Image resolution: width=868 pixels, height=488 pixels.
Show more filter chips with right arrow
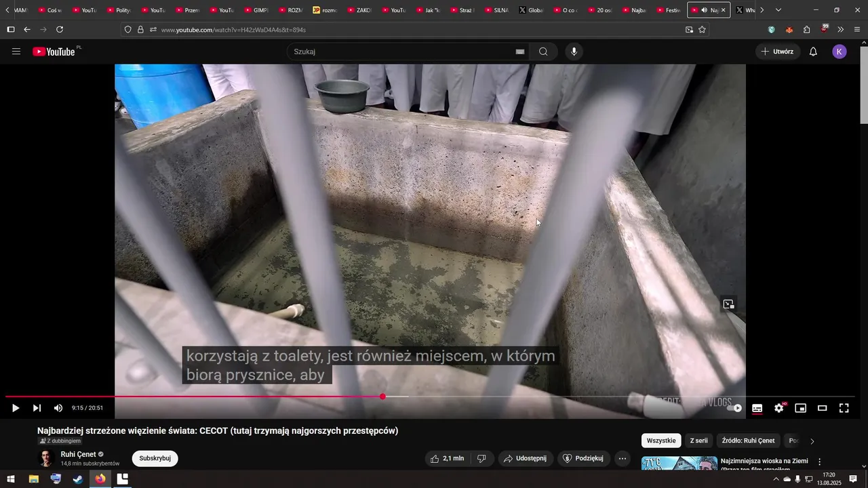point(812,441)
